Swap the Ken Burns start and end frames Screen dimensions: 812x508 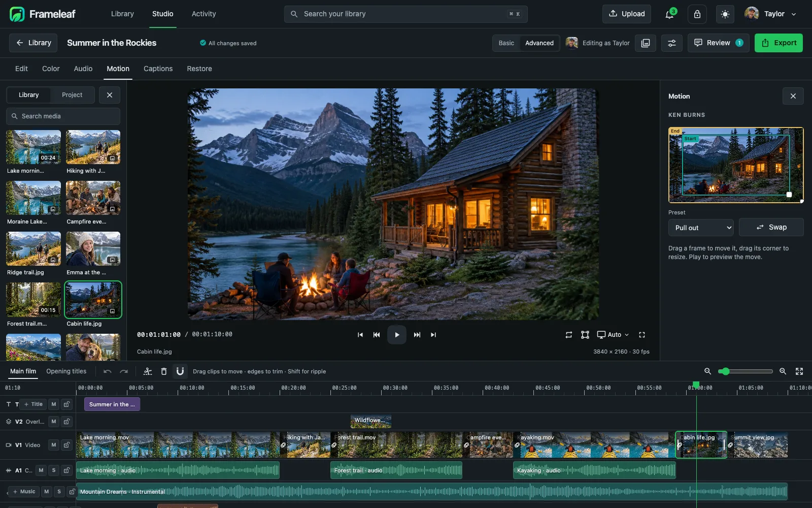coord(771,228)
